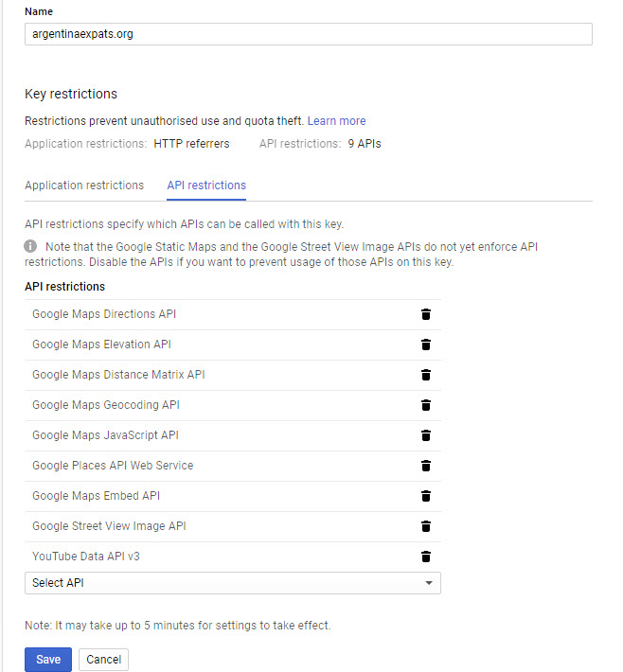Image resolution: width=623 pixels, height=672 pixels.
Task: Delete Google Maps Directions API restriction
Action: click(426, 314)
